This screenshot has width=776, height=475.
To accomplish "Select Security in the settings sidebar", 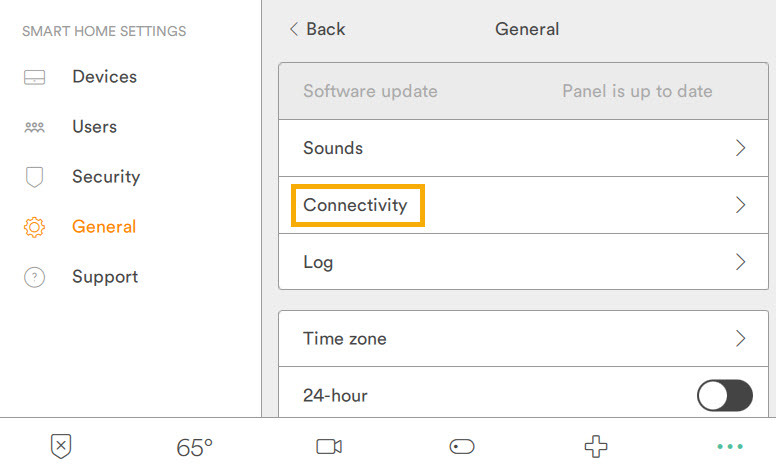I will point(105,177).
